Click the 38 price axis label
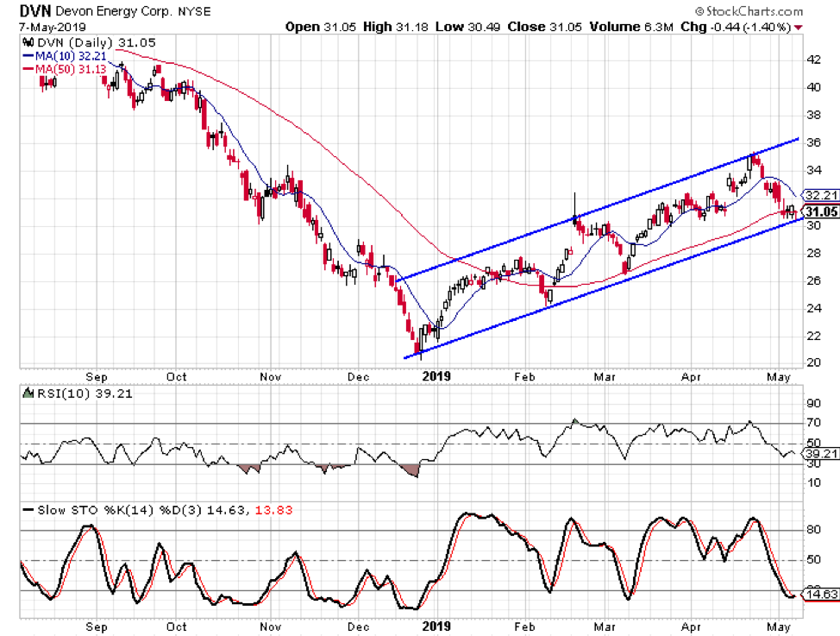The height and width of the screenshot is (636, 840). (x=814, y=115)
